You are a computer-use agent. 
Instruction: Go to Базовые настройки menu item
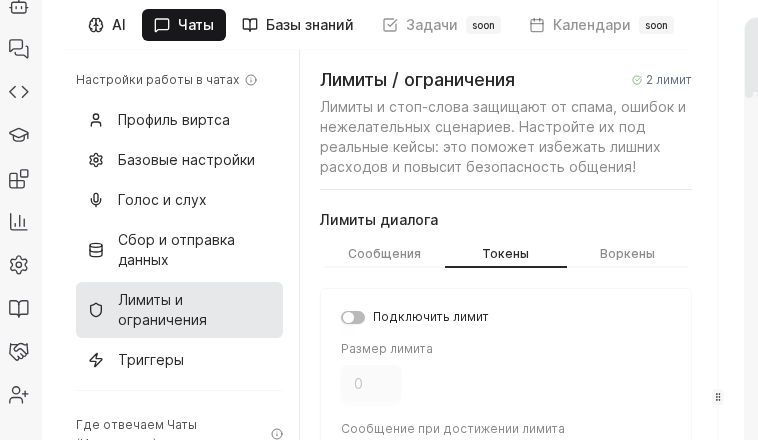tap(186, 160)
